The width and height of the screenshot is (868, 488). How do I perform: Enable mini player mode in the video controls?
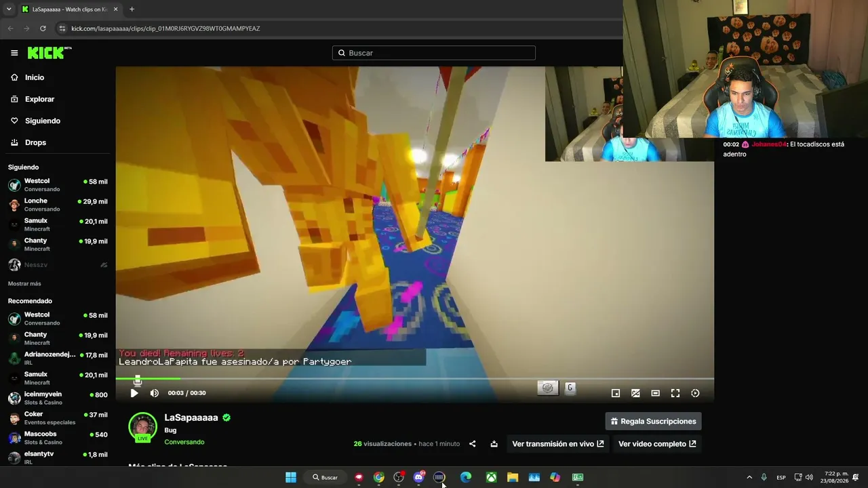click(x=616, y=393)
